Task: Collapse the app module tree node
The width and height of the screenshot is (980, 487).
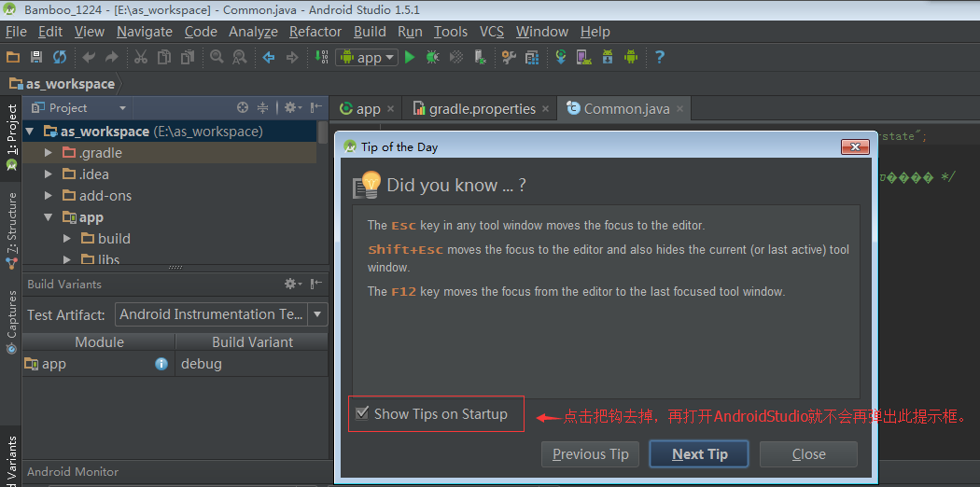Action: click(x=49, y=217)
